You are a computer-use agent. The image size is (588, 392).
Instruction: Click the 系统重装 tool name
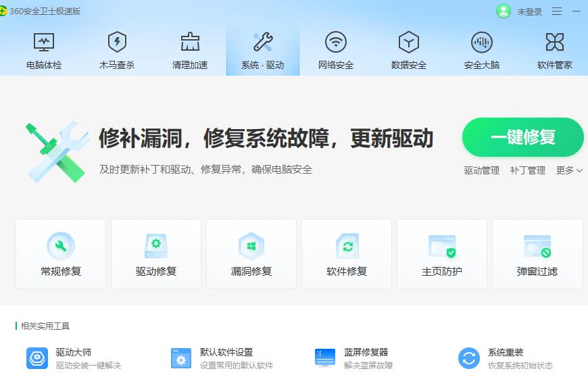506,352
